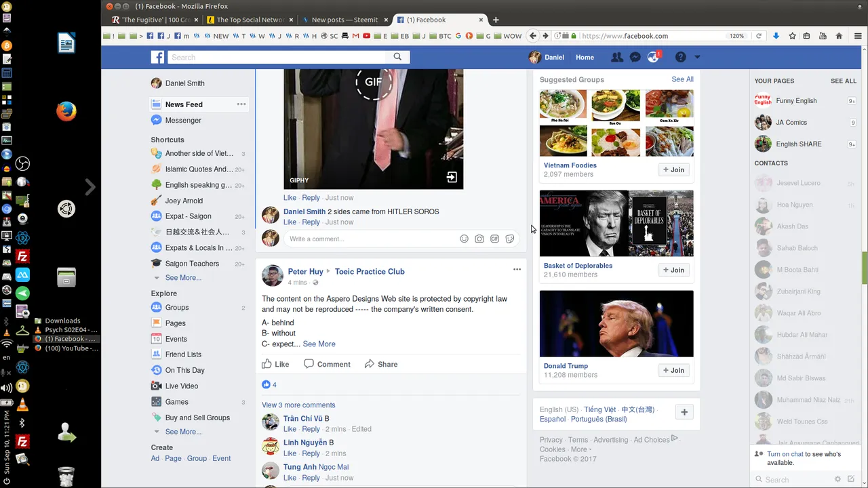The height and width of the screenshot is (488, 868).
Task: Open the account menu dropdown arrow
Action: pos(697,58)
